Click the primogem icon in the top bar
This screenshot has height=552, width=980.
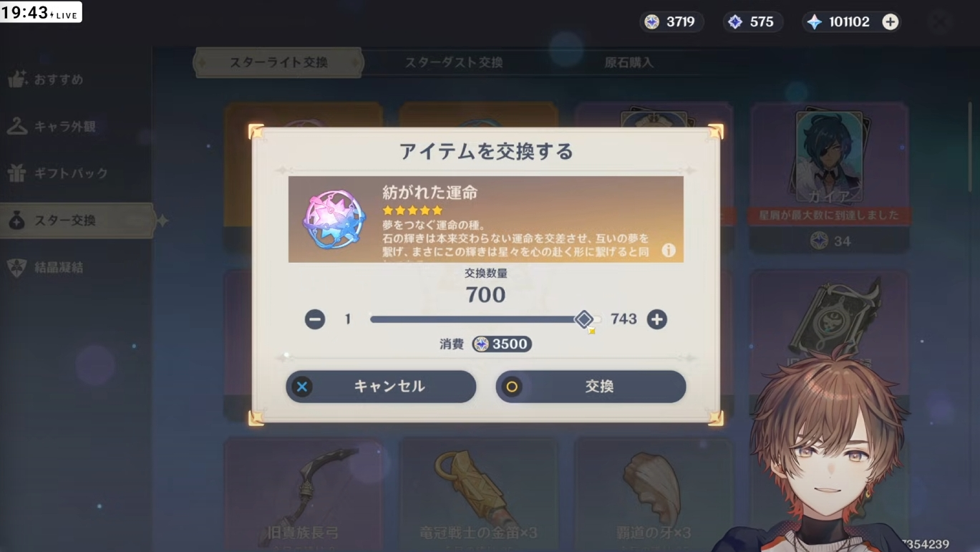tap(815, 22)
